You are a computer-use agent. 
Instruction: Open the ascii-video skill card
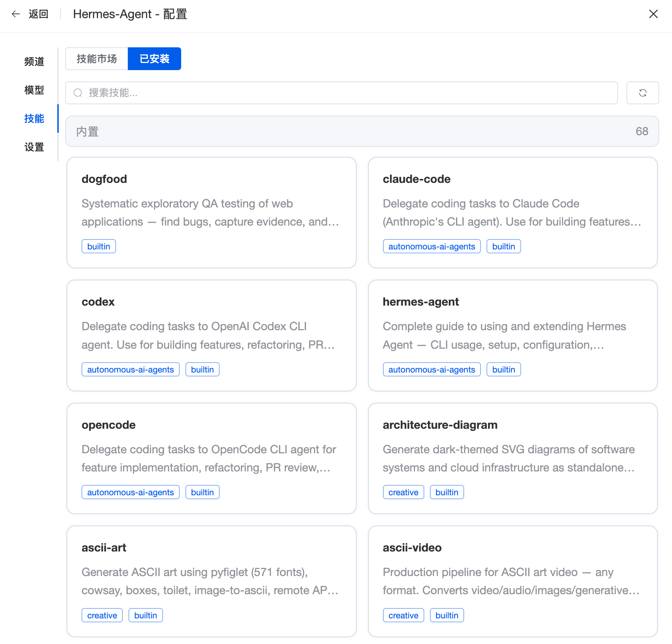[513, 581]
